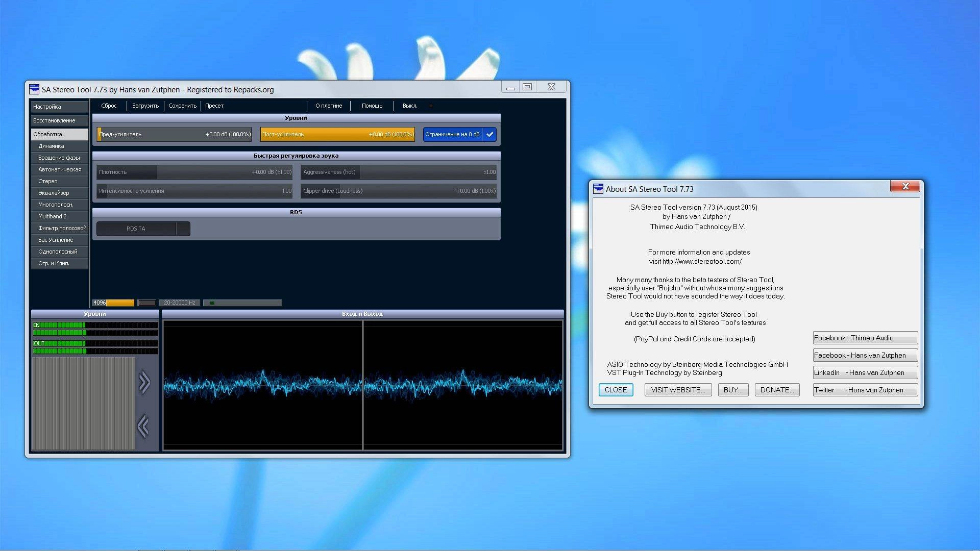Viewport: 980px width, 551px height.
Task: Open the 'Огр. и Клип.' subsection
Action: pos(59,263)
